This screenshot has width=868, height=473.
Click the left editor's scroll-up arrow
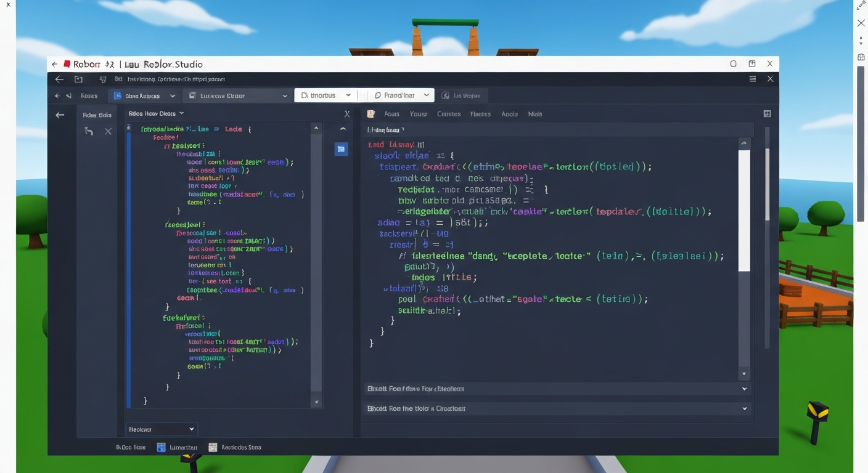[316, 129]
